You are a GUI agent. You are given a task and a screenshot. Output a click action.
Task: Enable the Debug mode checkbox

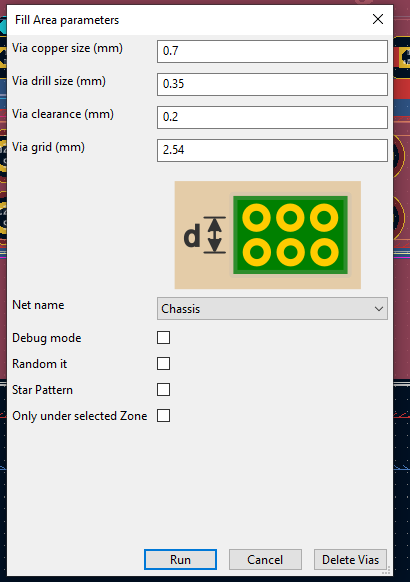pos(163,338)
